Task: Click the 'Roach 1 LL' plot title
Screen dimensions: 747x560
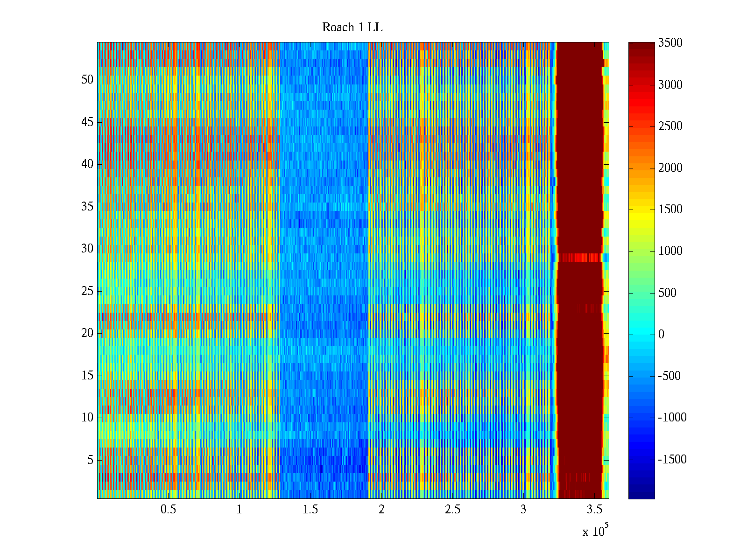Action: point(352,28)
